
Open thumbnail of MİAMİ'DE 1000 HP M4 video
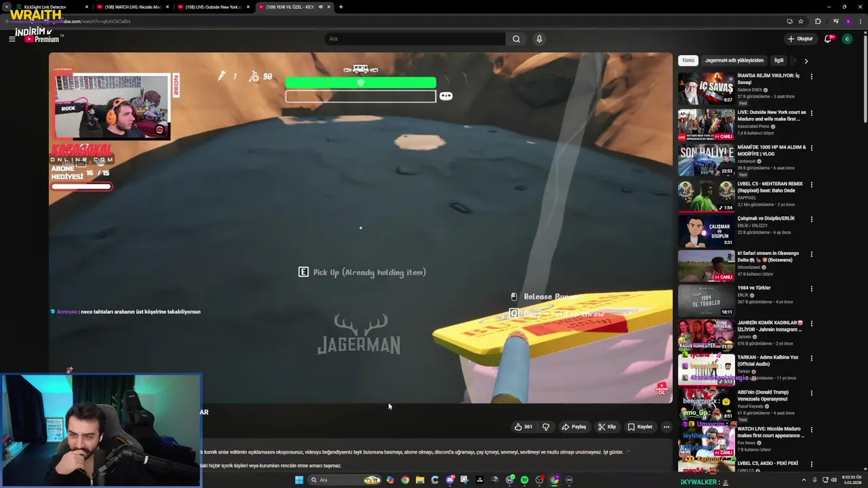706,159
